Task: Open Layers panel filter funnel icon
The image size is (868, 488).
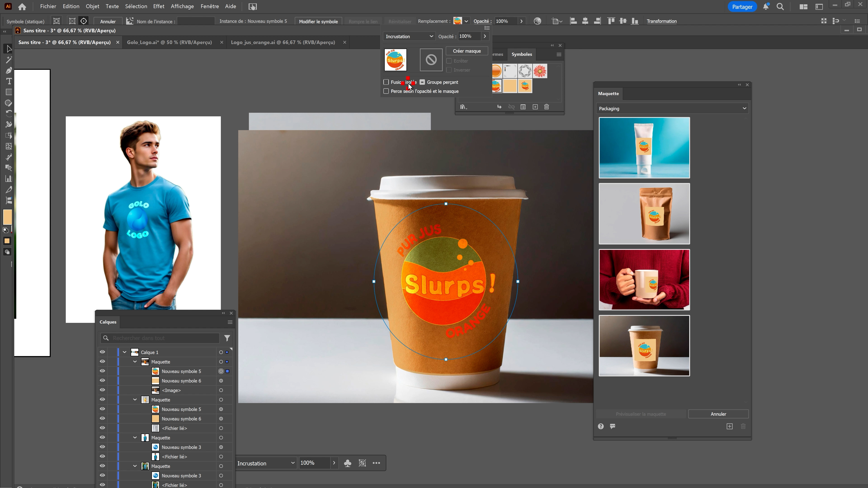Action: coord(227,338)
